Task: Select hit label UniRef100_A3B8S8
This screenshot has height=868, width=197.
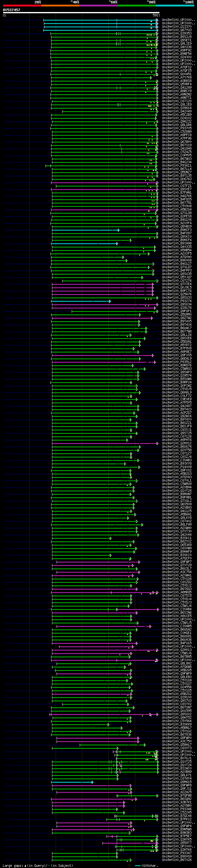Action: 177,81
